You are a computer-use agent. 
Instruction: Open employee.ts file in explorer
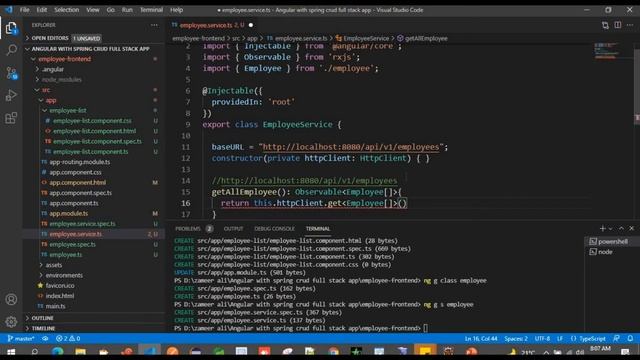66,255
